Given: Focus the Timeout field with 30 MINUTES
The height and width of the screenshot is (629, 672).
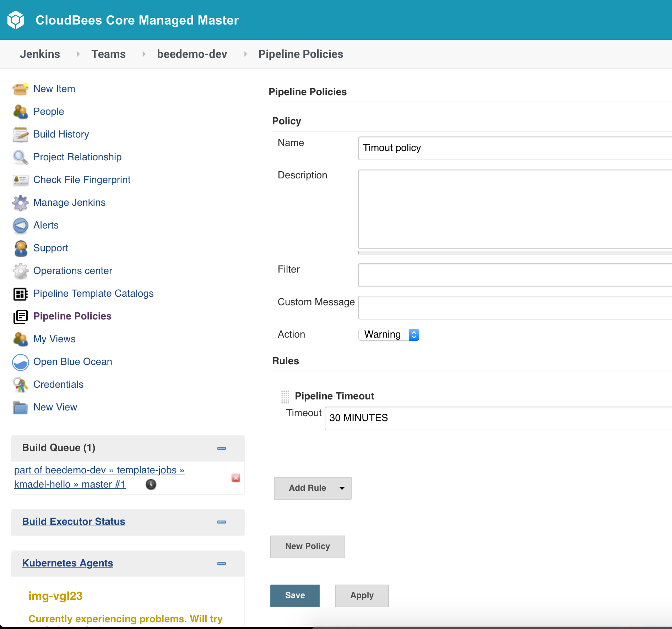Looking at the screenshot, I should (498, 418).
